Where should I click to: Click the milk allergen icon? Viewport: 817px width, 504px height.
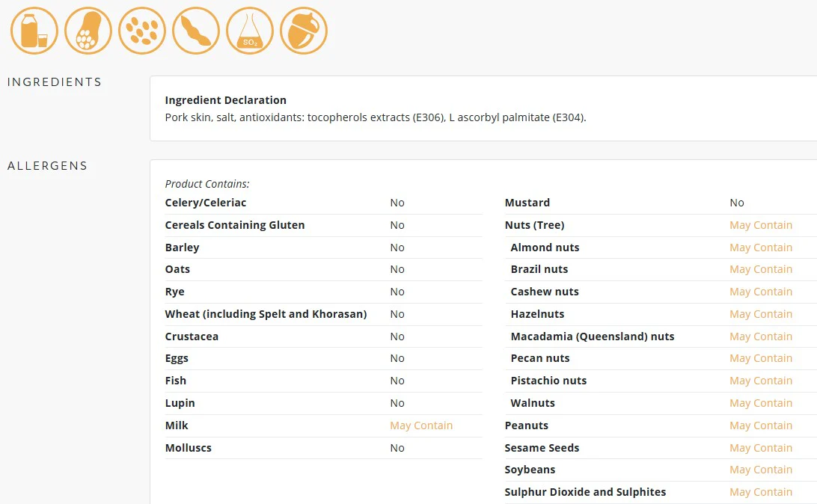[34, 31]
